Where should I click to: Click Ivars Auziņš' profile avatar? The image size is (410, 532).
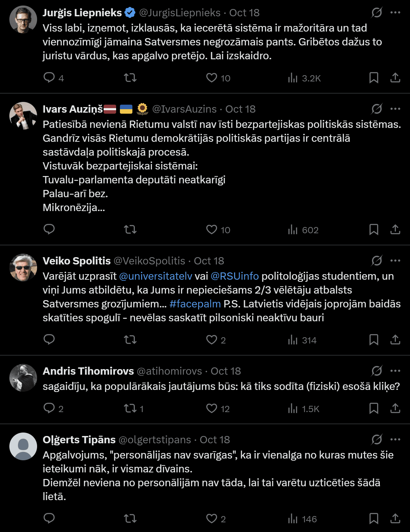point(23,116)
